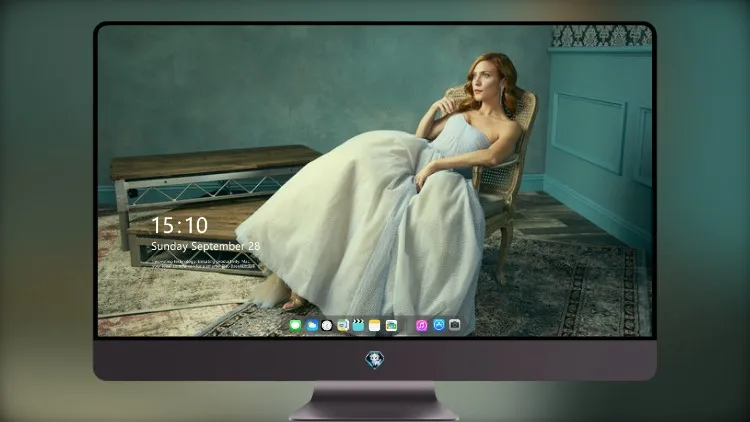Launch the Camera app from the dock
Image resolution: width=750 pixels, height=422 pixels.
[455, 325]
